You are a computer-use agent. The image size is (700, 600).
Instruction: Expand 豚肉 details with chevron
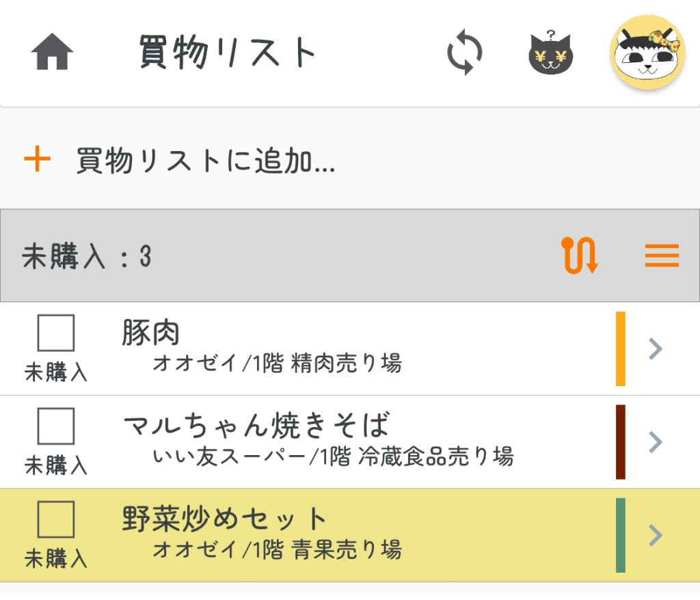[x=656, y=349]
